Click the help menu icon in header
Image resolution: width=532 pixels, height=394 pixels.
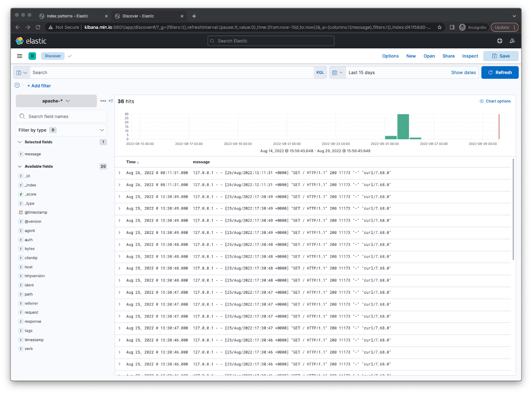pos(499,41)
